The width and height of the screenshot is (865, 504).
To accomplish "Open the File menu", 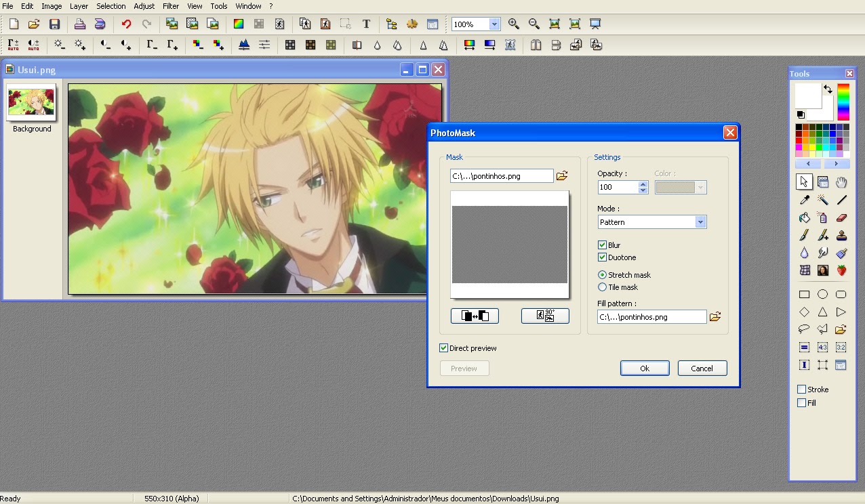I will [7, 6].
